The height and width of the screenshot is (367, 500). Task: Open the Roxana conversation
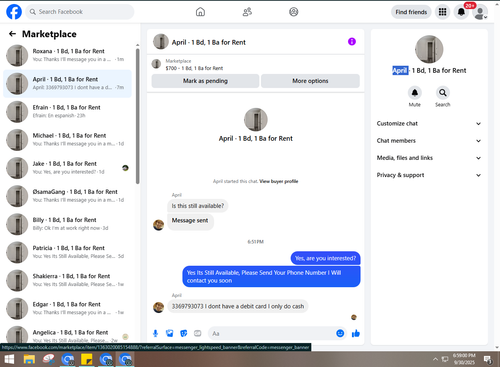click(x=68, y=55)
